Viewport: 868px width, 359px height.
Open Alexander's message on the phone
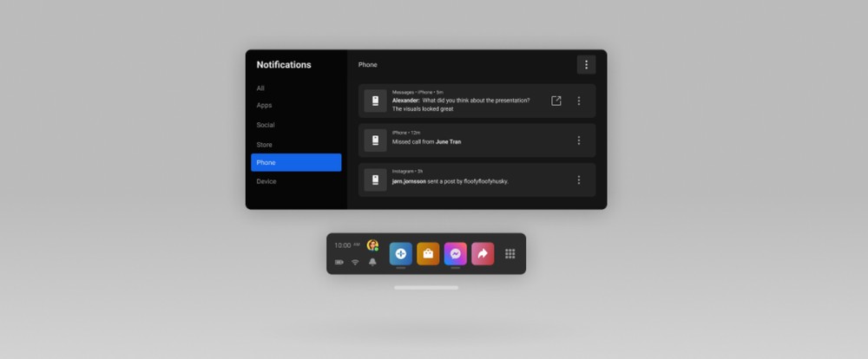(x=556, y=101)
